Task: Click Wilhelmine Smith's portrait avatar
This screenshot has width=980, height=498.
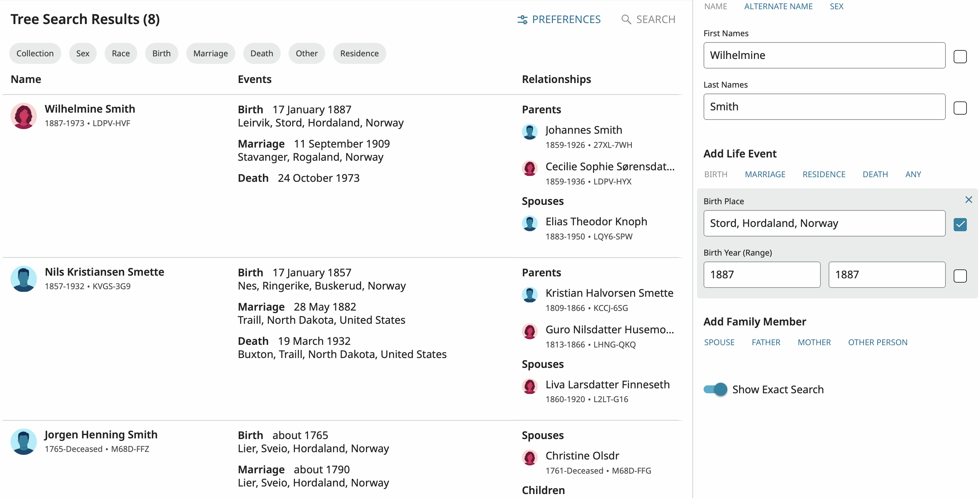Action: [24, 116]
